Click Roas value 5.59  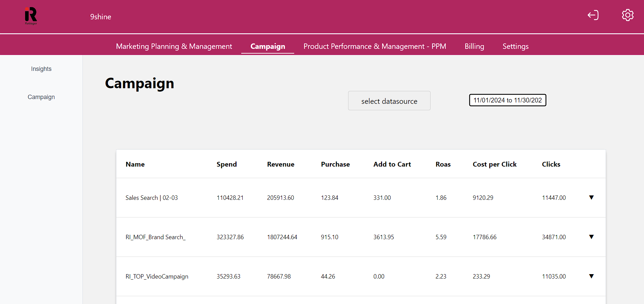pos(441,237)
